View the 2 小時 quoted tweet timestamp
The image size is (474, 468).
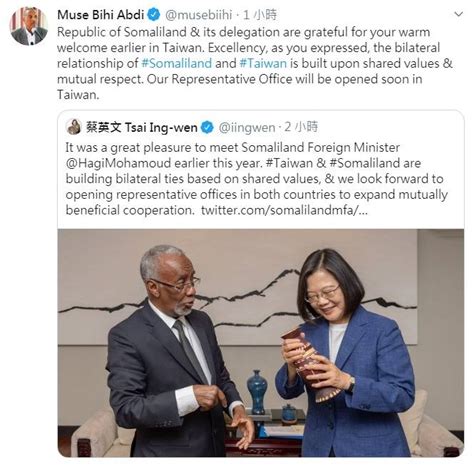pyautogui.click(x=301, y=127)
